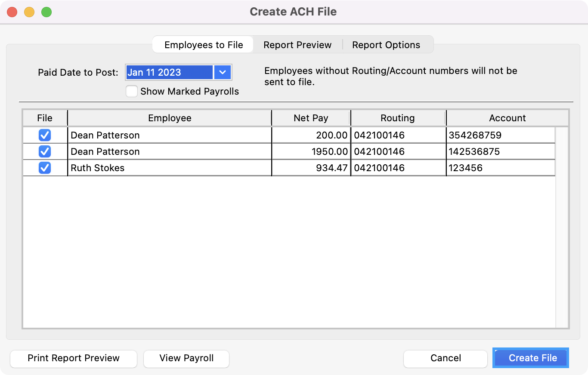
Task: Click the Jan 11 2023 date field
Action: click(169, 72)
